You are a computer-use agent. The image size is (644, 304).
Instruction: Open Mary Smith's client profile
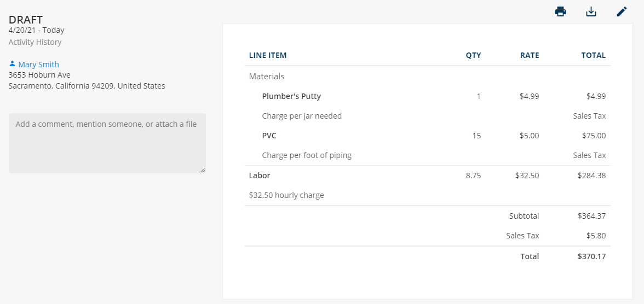pos(38,65)
